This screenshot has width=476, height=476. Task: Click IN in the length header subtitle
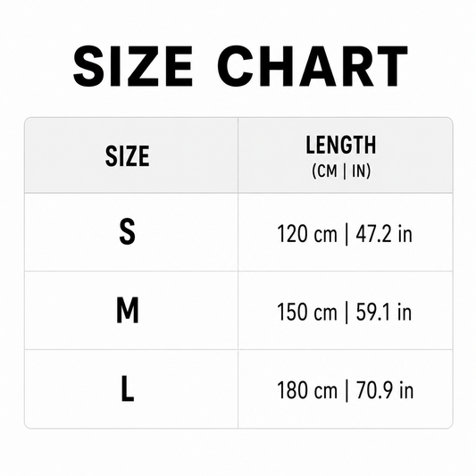point(359,171)
